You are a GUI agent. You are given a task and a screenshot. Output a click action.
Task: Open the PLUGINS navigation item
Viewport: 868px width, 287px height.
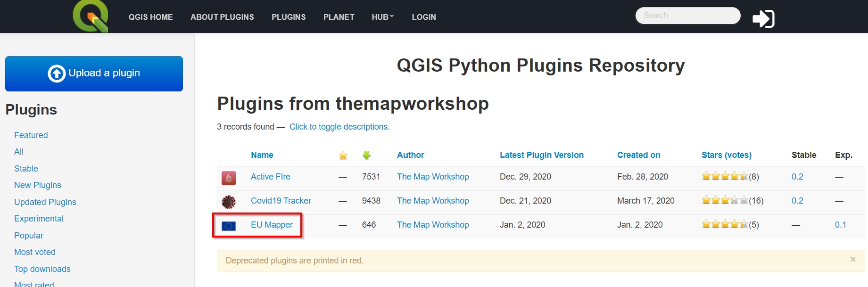pos(289,17)
